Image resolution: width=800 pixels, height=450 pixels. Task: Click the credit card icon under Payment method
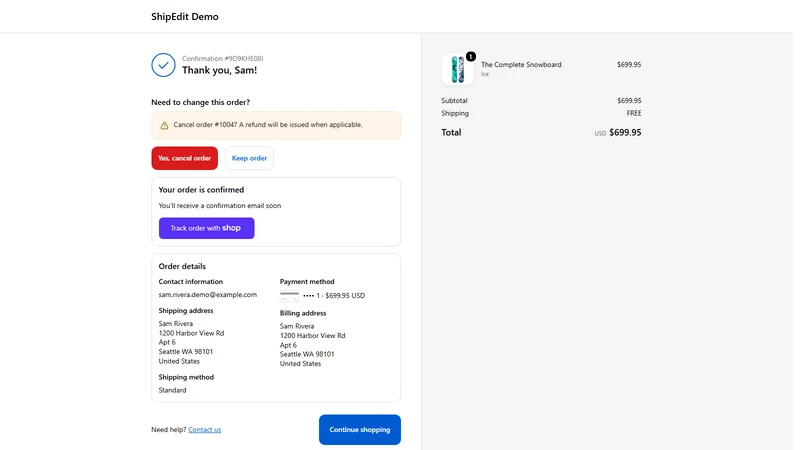tap(289, 295)
